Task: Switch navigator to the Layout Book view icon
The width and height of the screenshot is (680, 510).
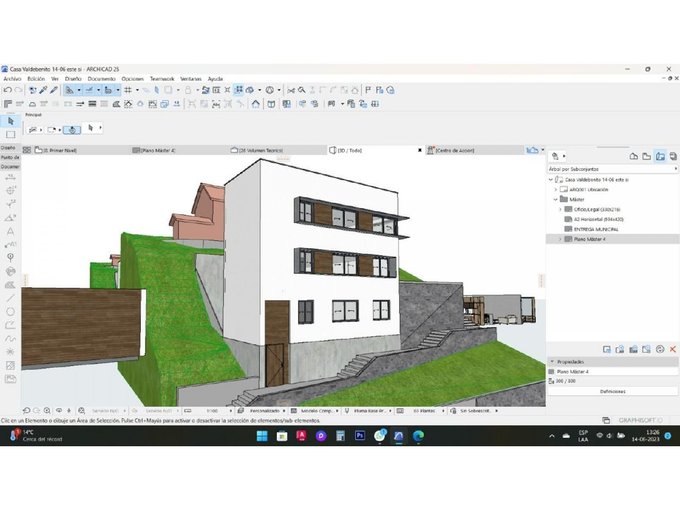Action: pos(661,157)
